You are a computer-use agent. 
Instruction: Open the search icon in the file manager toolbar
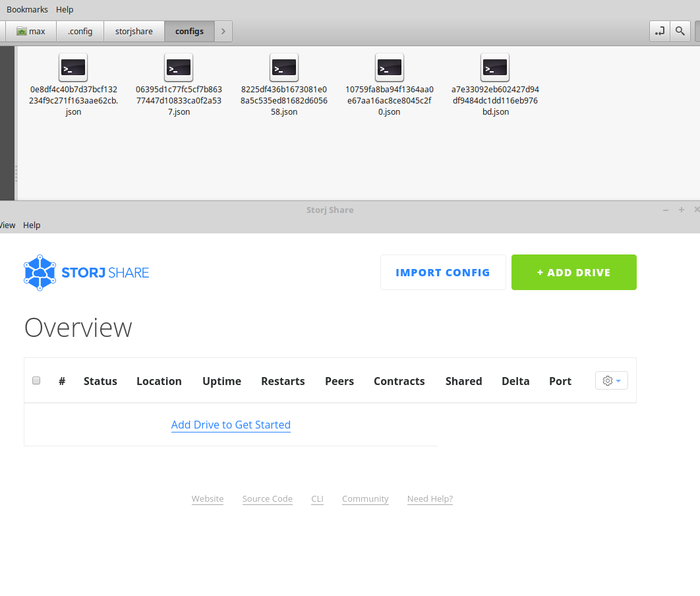click(680, 31)
